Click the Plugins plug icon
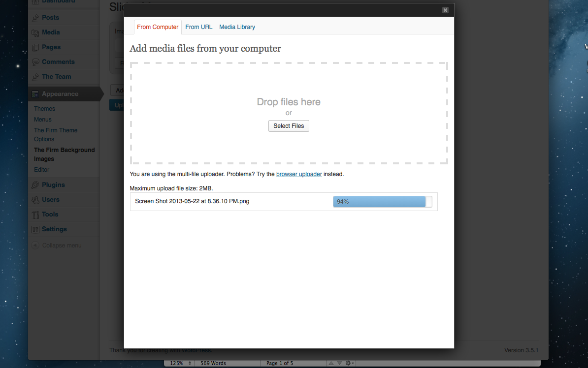 click(x=35, y=185)
